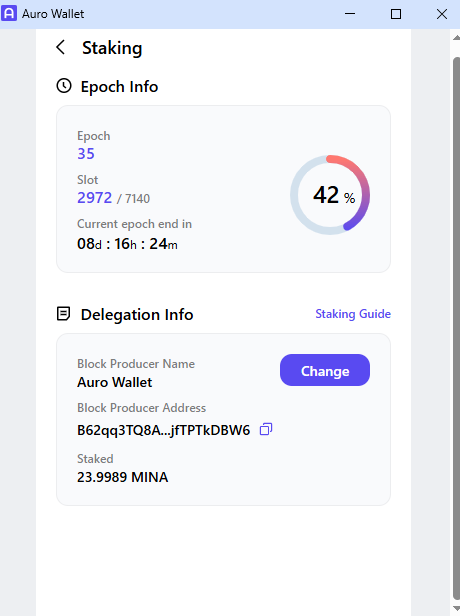Click the Delegation Info heading
The height and width of the screenshot is (616, 460).
137,315
